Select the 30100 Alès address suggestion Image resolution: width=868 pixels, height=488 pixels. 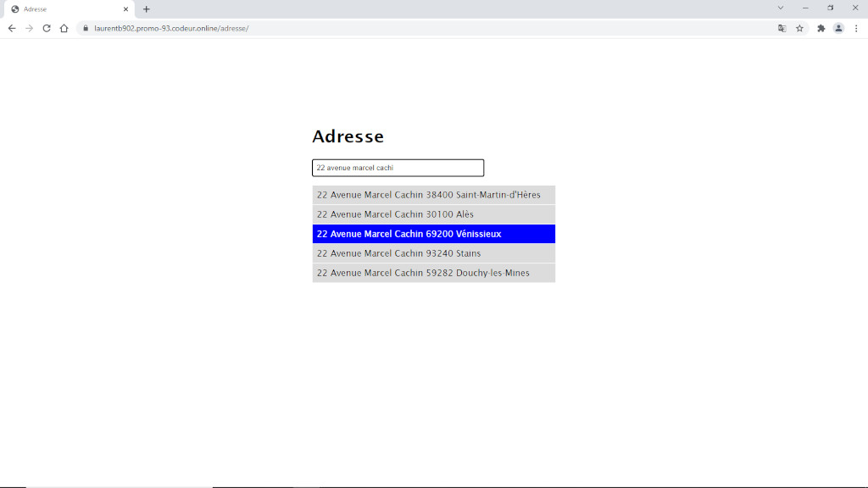pyautogui.click(x=433, y=213)
